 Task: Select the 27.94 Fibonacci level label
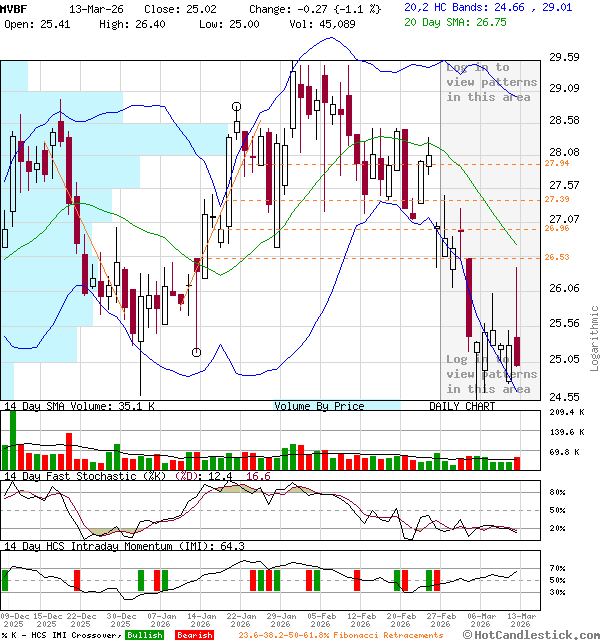click(556, 163)
